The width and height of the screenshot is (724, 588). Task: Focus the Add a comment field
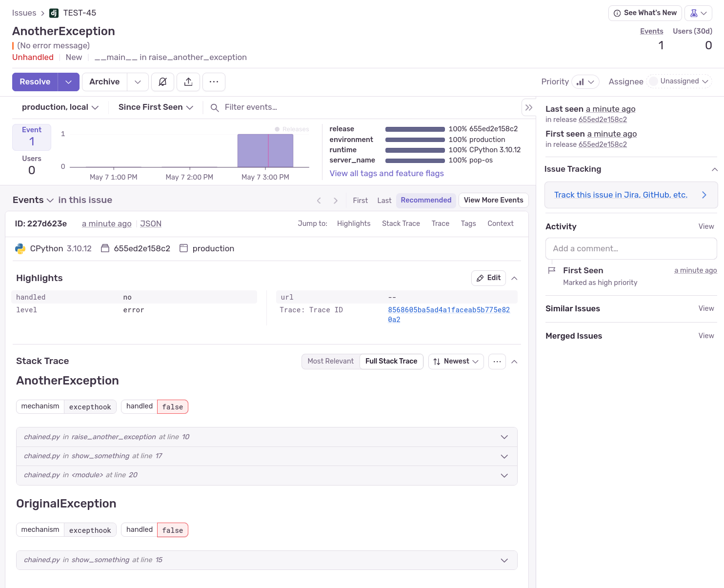631,249
